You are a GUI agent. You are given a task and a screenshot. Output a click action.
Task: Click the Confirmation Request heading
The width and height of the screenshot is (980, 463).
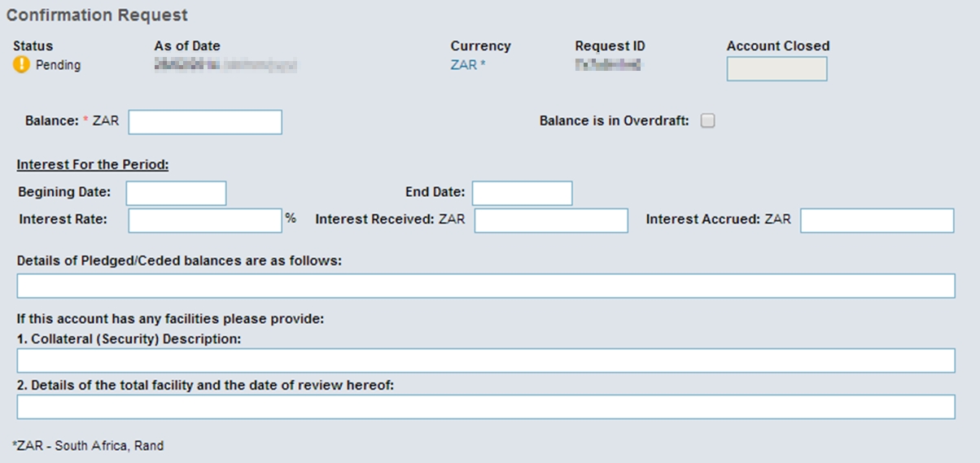(x=98, y=15)
